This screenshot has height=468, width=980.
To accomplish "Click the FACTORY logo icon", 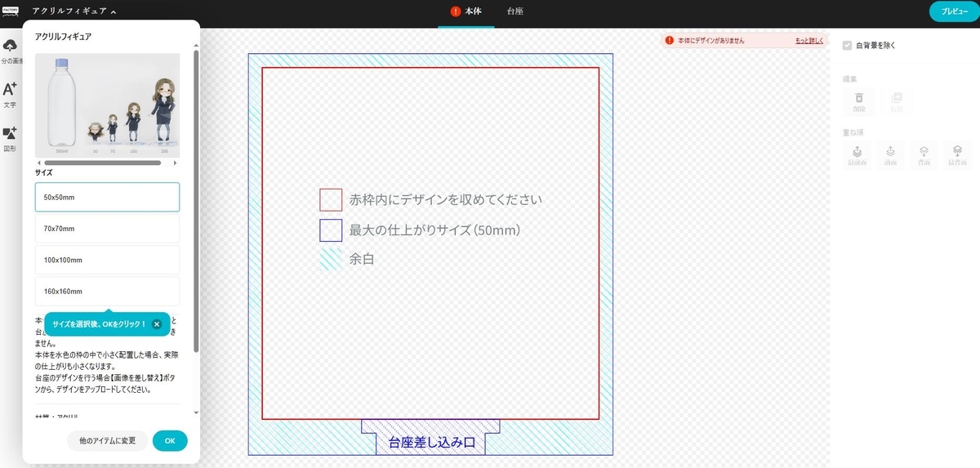I will 11,11.
